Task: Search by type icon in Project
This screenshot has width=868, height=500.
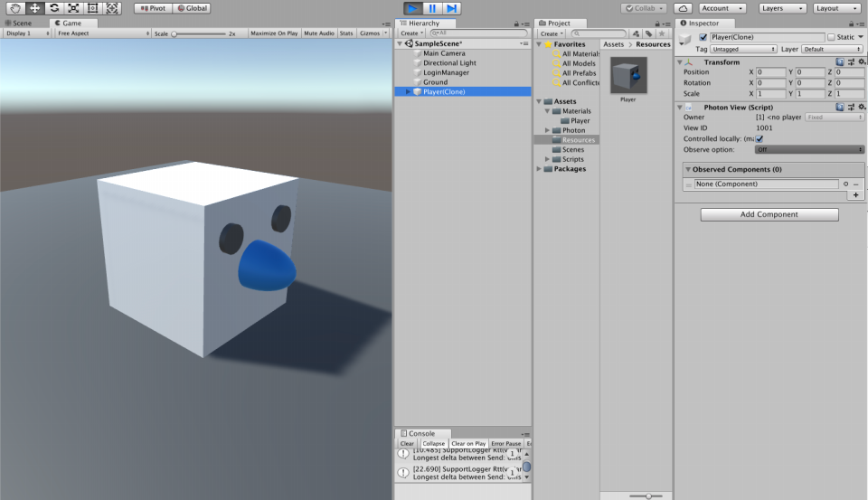Action: pos(636,33)
